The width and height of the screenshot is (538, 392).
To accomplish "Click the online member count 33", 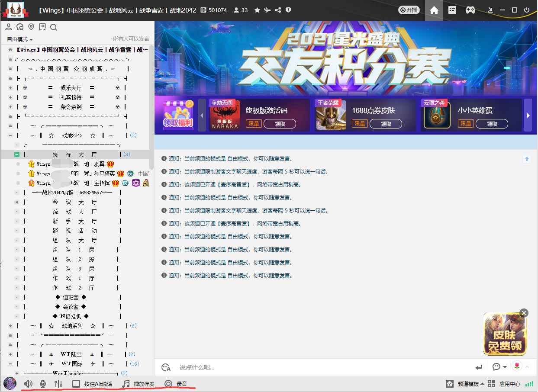I will [x=241, y=10].
